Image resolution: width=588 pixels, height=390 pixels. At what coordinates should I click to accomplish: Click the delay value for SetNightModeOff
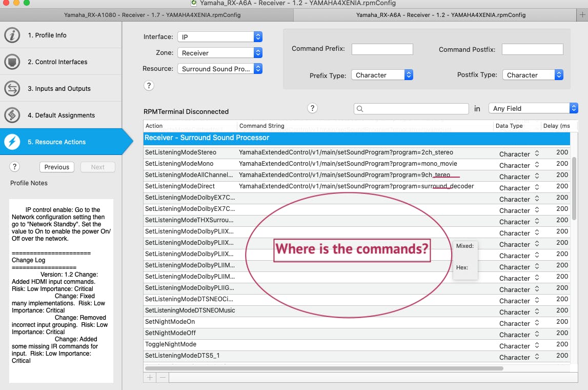click(562, 333)
